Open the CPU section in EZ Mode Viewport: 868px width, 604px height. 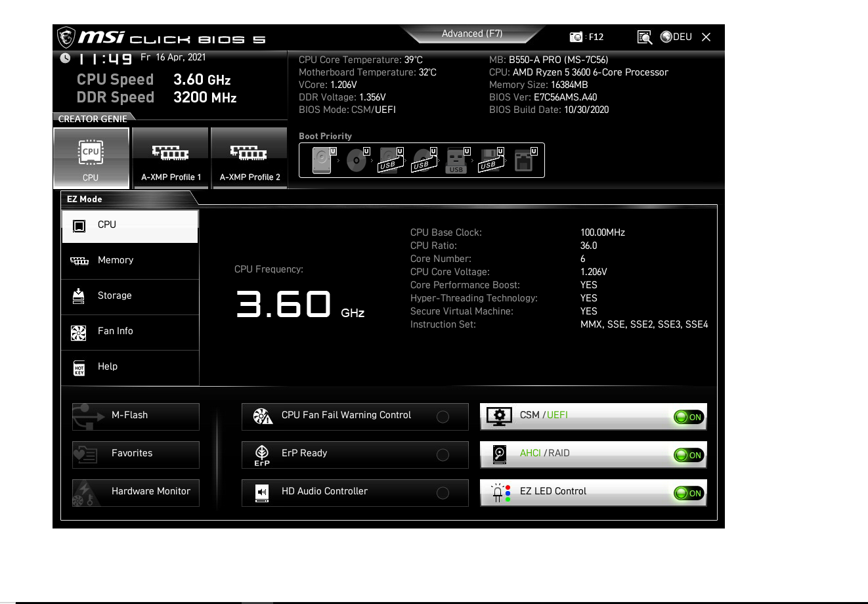(130, 226)
